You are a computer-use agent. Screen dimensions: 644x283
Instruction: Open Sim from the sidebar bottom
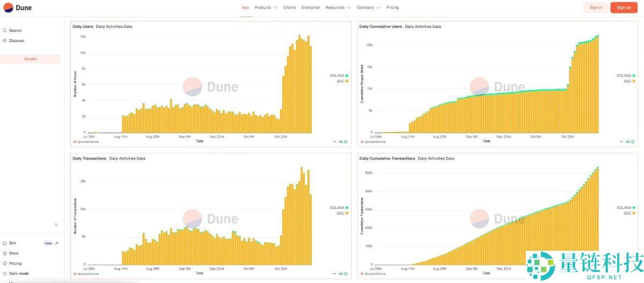point(12,243)
